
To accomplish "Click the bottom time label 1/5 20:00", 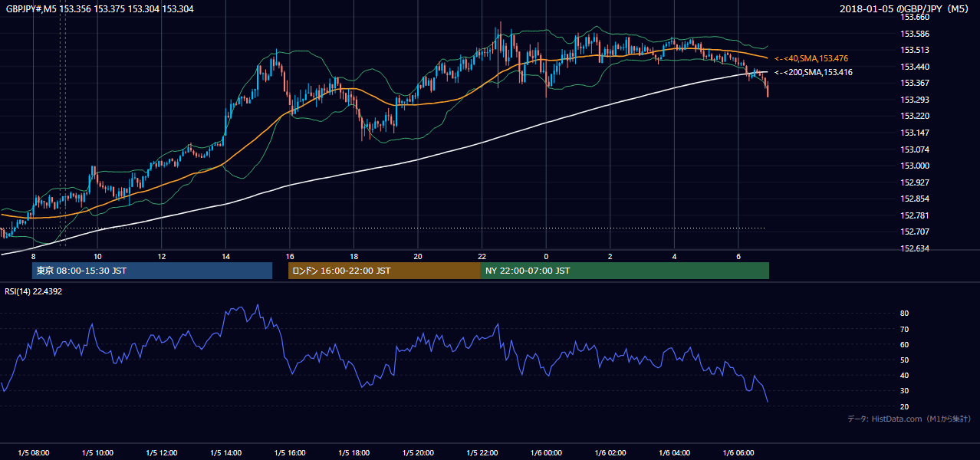I will point(418,453).
